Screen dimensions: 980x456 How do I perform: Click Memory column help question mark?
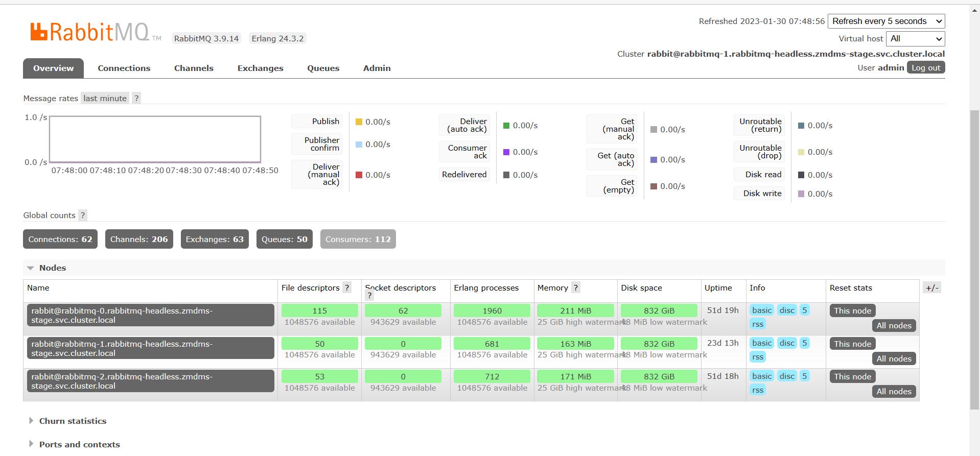point(576,287)
